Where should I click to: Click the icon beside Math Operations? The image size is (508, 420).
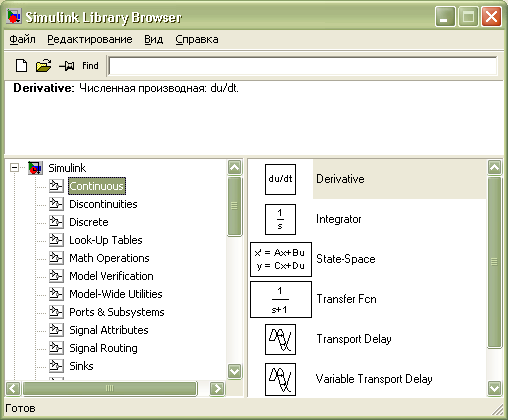click(x=56, y=258)
